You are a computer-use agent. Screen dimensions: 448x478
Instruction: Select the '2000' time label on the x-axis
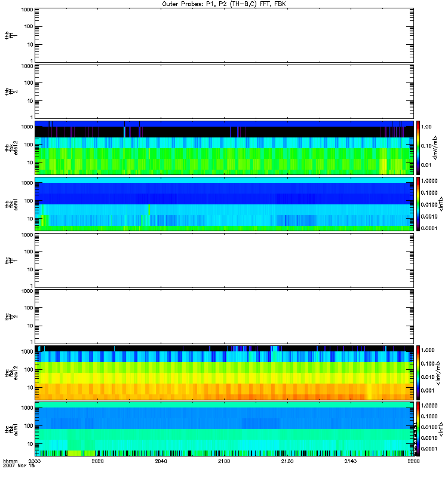point(35,461)
